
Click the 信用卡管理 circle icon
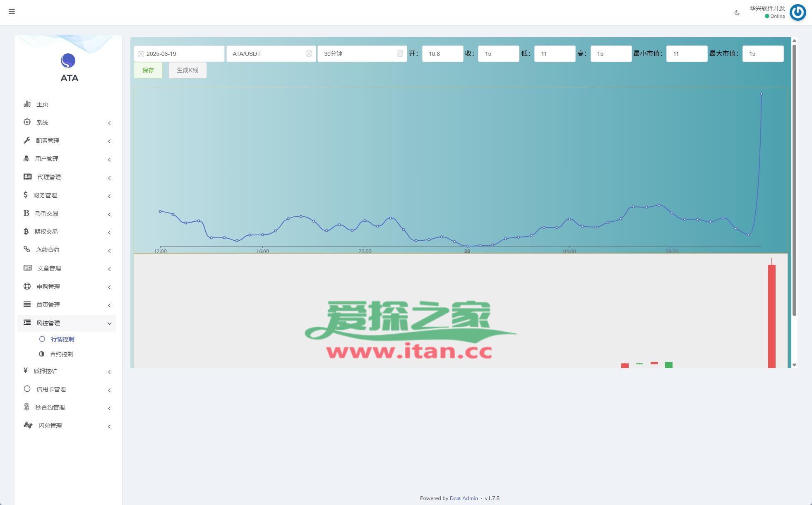27,389
